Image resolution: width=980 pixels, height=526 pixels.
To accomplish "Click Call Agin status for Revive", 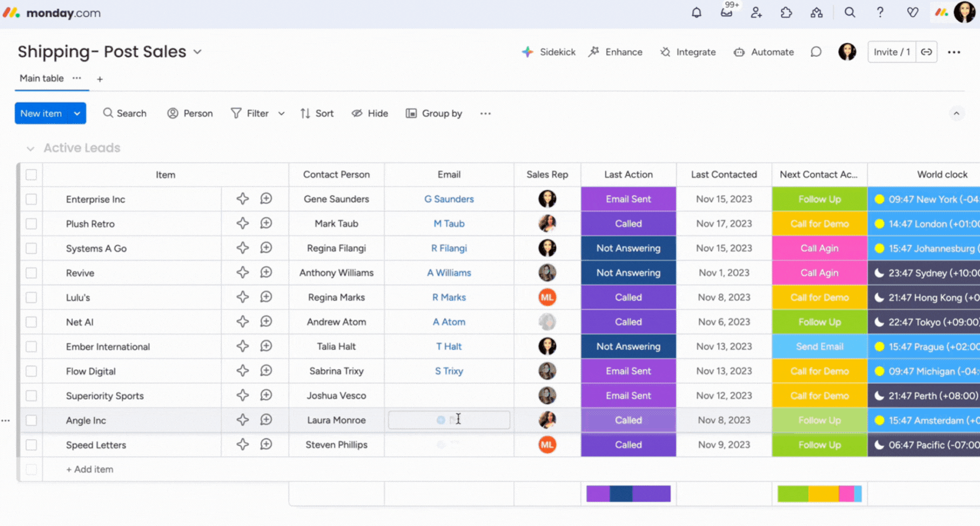I will [820, 273].
